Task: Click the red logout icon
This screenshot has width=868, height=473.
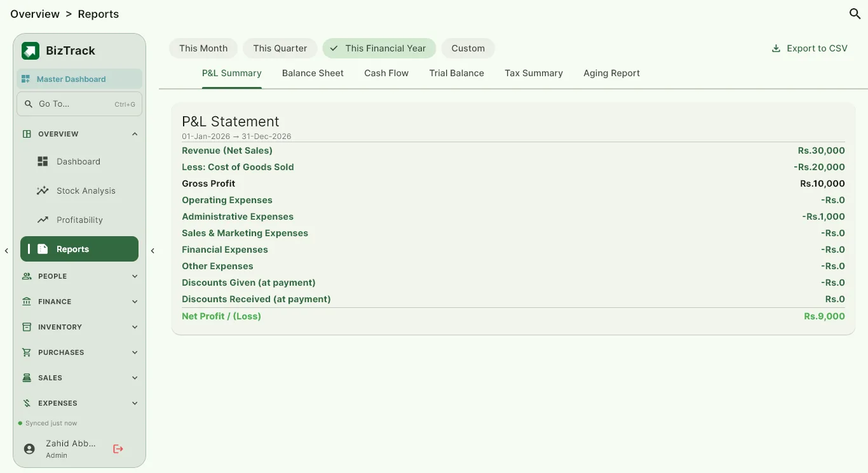Action: (x=118, y=449)
